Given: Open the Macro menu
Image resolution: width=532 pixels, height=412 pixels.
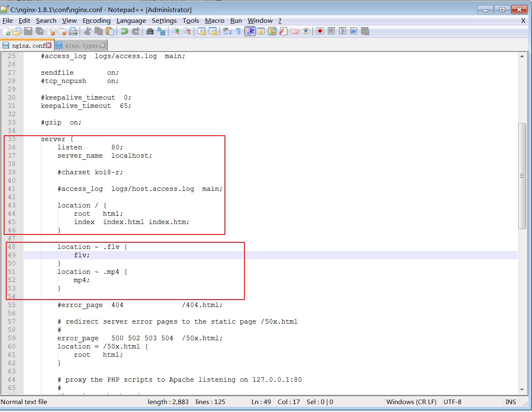Looking at the screenshot, I should point(215,20).
